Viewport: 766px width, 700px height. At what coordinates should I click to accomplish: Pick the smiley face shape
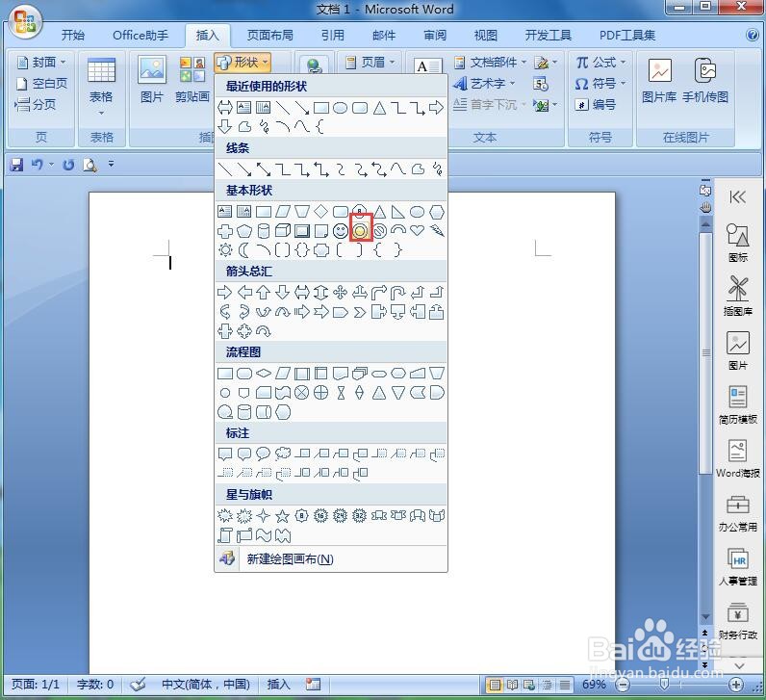coord(340,231)
